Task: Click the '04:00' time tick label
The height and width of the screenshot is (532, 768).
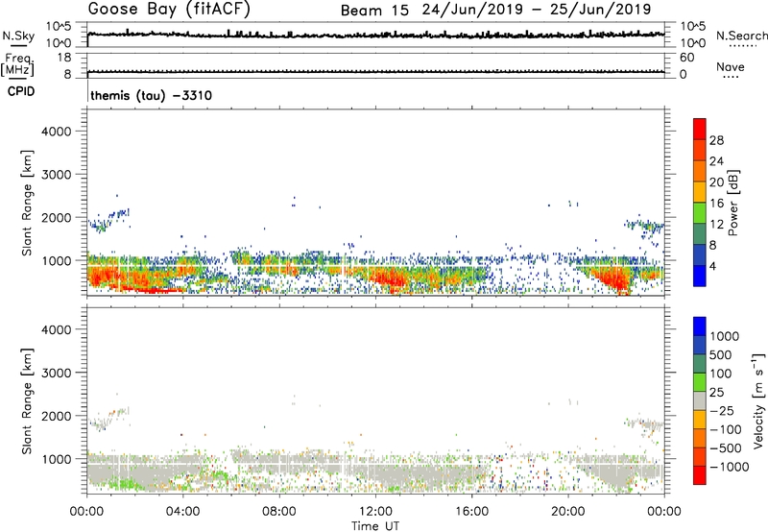Action: click(182, 512)
